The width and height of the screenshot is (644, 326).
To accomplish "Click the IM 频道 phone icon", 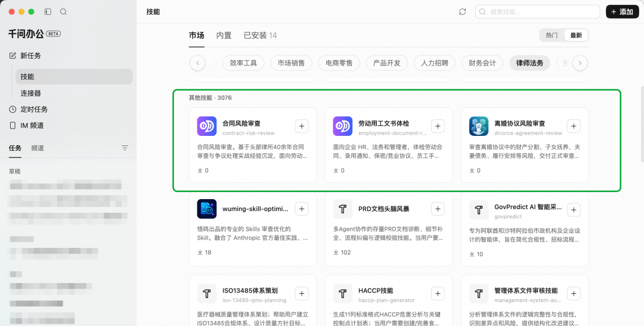I will [x=13, y=125].
